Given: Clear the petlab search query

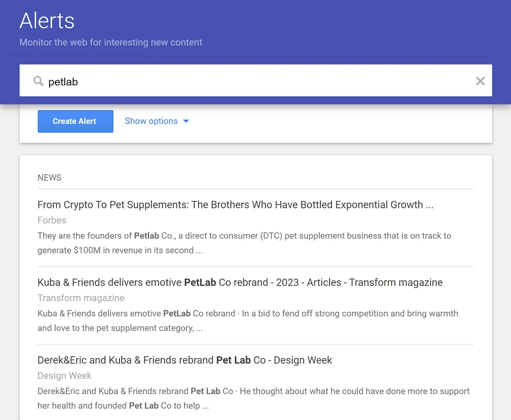Looking at the screenshot, I should [480, 81].
